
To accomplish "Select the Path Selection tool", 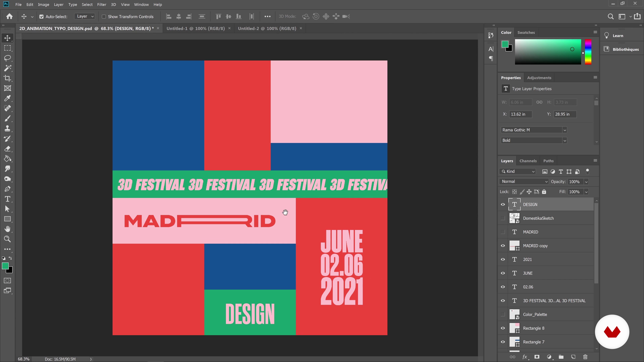I will click(8, 209).
